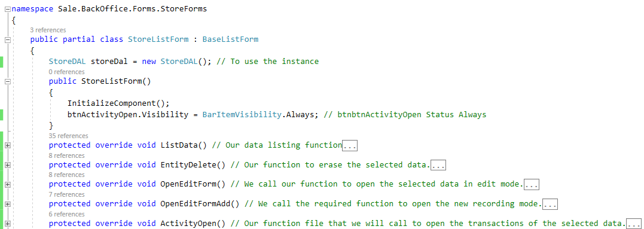Show the 6 references for ActivityOpen
This screenshot has height=229, width=644.
coord(66,214)
